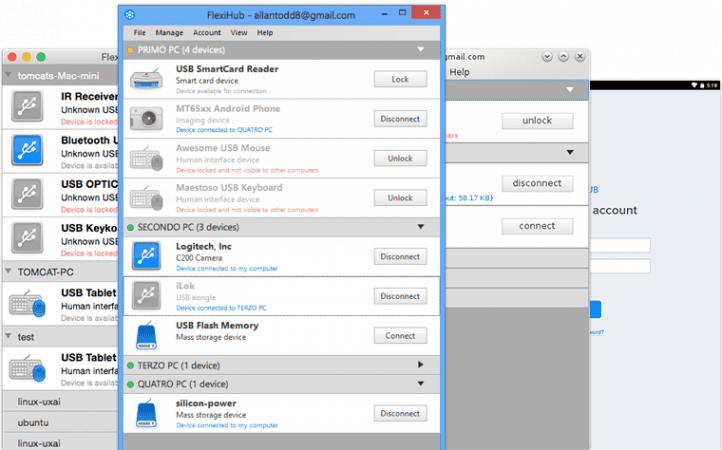Click unlock button in Linux window

(x=537, y=121)
